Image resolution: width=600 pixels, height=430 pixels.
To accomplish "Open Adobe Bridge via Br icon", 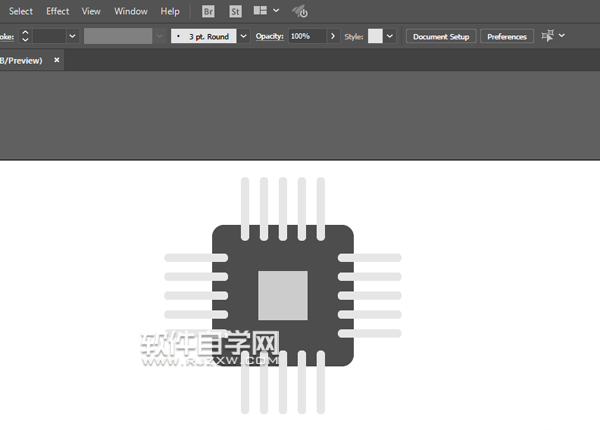I will 208,11.
